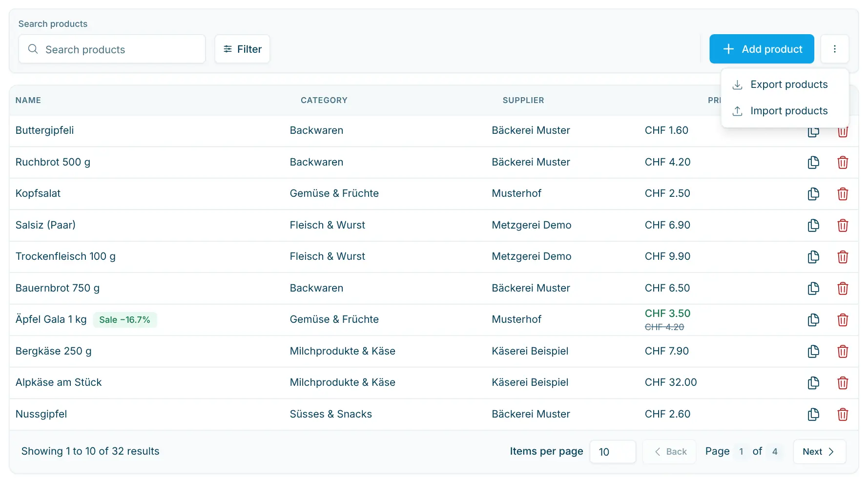Image resolution: width=868 pixels, height=482 pixels.
Task: Duplicate Bergkäse 250 g
Action: (813, 351)
